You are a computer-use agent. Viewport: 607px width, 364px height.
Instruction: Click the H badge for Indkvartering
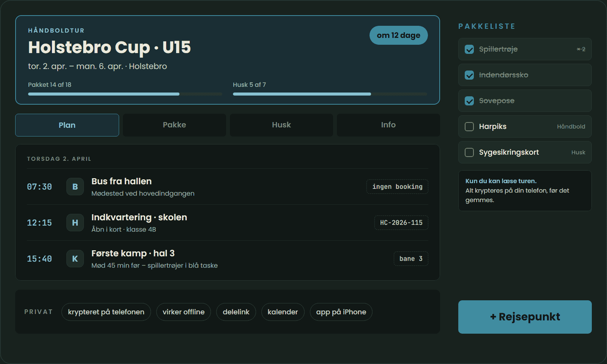point(75,223)
